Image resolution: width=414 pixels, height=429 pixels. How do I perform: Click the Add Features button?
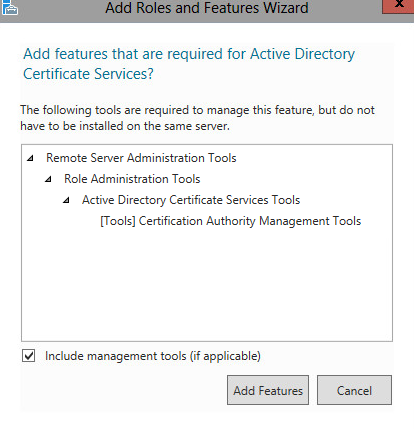pos(268,390)
